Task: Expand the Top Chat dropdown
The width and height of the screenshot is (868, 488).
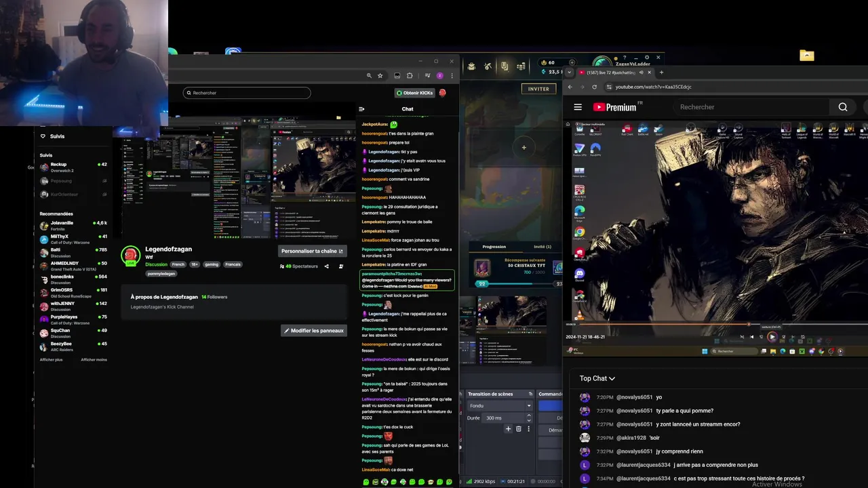Action: tap(597, 378)
